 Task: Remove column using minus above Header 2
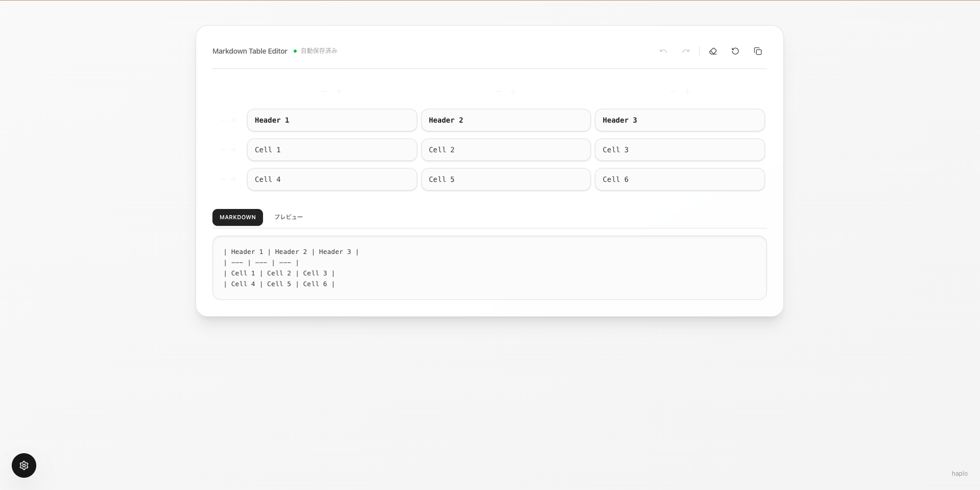coord(499,91)
